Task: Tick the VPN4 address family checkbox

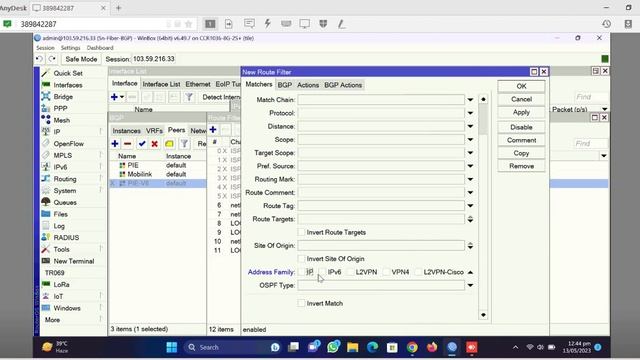Action: click(x=386, y=272)
